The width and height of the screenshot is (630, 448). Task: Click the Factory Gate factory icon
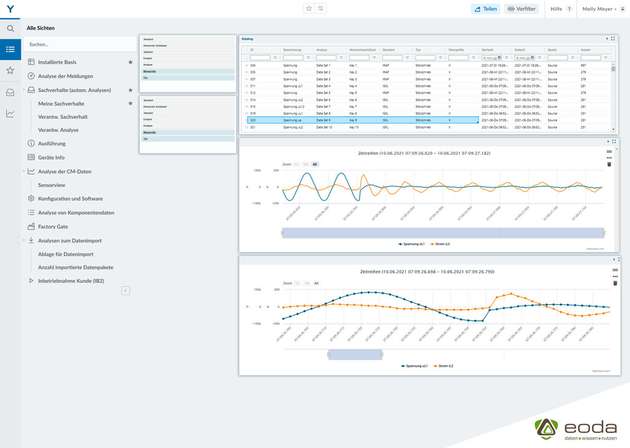pos(31,227)
